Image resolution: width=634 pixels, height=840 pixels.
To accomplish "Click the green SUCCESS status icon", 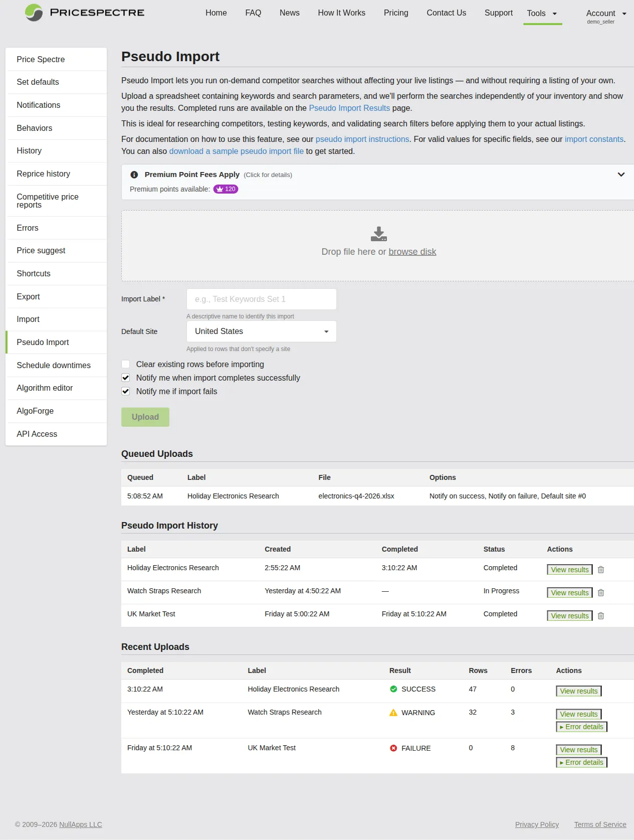I will [x=393, y=689].
